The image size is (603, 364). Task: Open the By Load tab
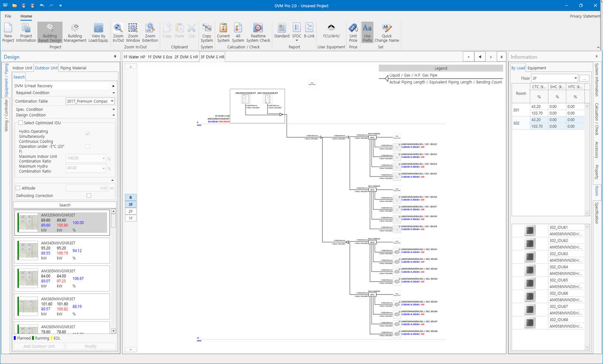pos(518,68)
